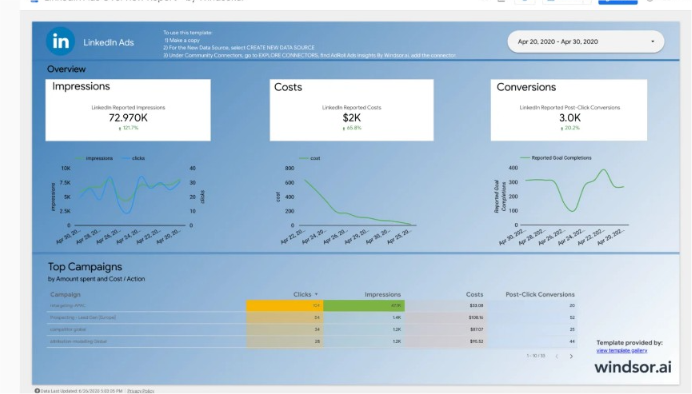Open the Privacy Policy link
Image resolution: width=692 pixels, height=394 pixels.
(141, 391)
